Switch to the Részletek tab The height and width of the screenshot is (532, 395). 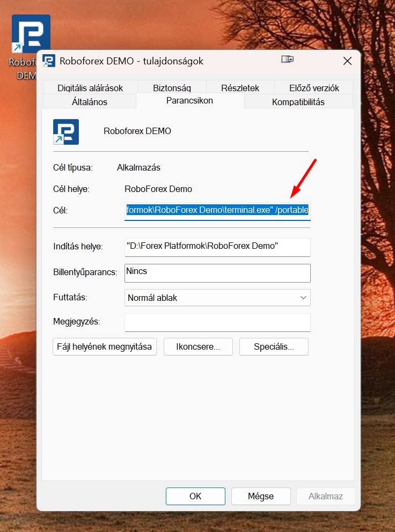click(240, 88)
